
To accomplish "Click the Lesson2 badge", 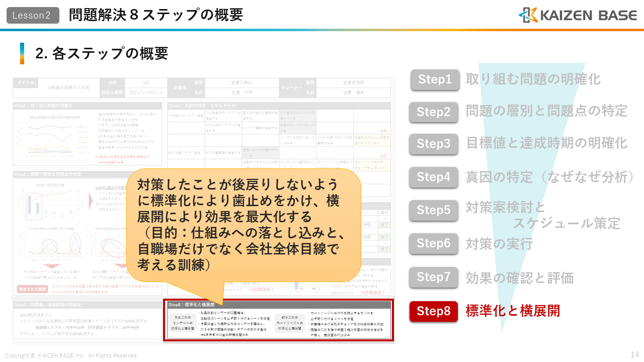I will pos(32,15).
